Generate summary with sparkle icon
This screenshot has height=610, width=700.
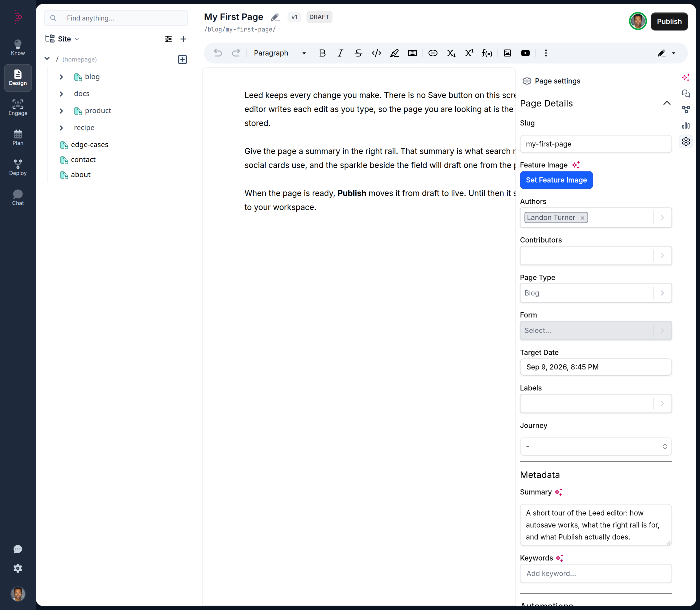(x=558, y=492)
